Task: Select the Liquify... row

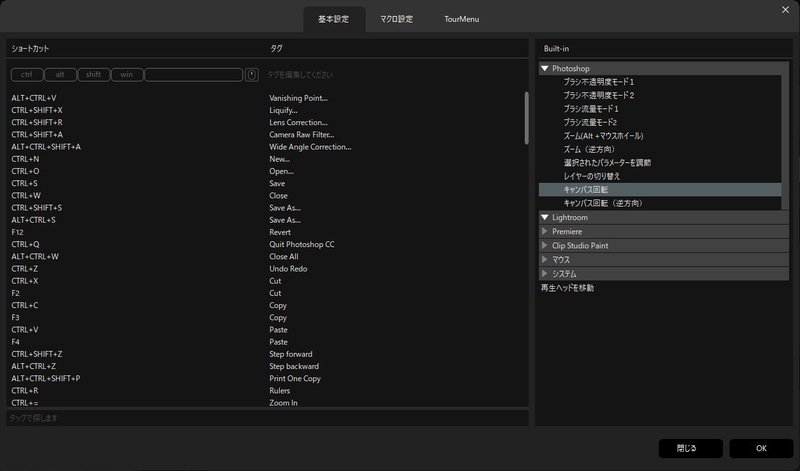Action: [x=265, y=110]
